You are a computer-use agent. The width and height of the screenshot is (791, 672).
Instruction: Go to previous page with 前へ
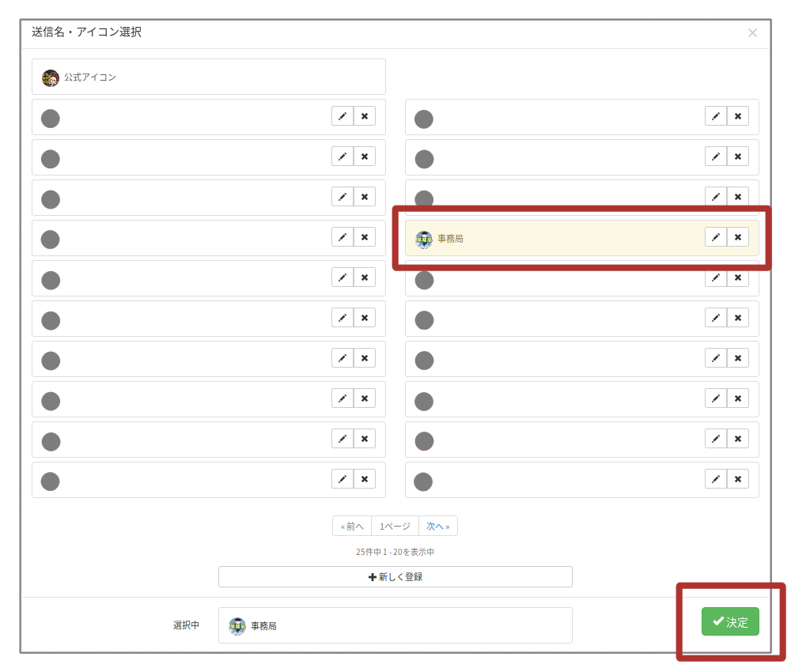[x=352, y=527]
